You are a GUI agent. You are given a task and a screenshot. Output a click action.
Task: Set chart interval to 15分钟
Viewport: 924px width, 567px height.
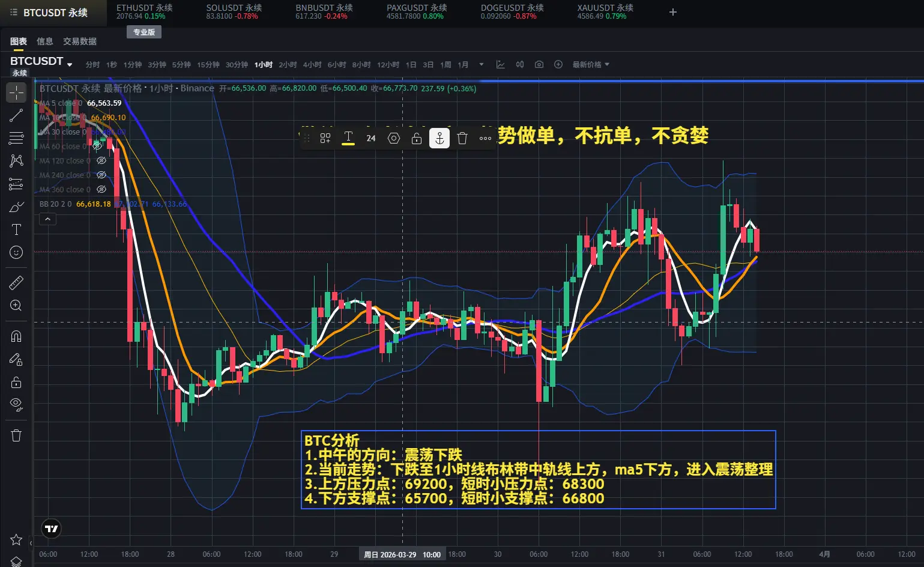[208, 64]
